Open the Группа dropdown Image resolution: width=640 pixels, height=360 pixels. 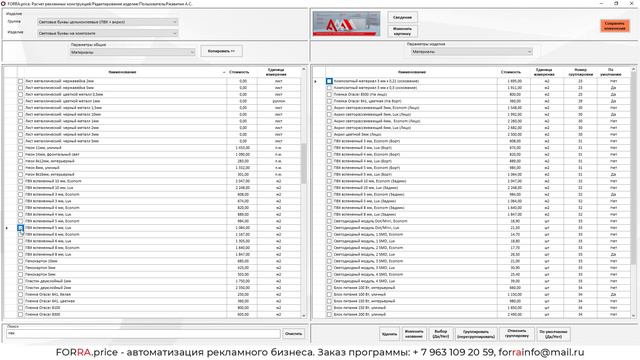[x=108, y=22]
